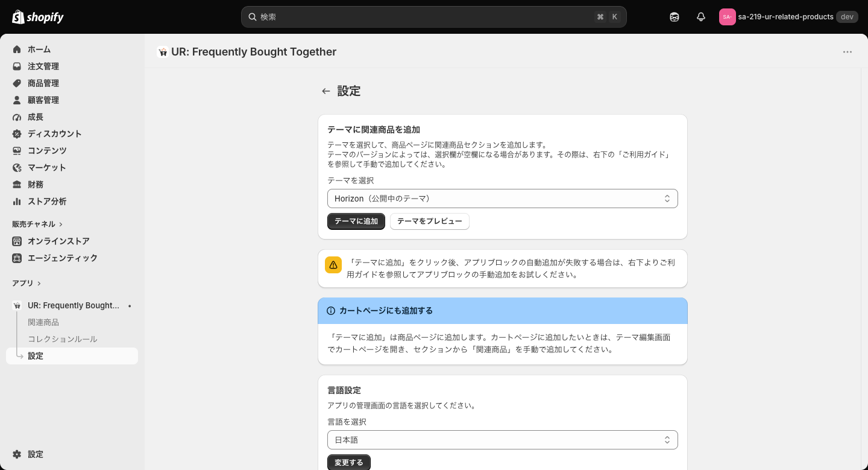This screenshot has width=868, height=470.
Task: Click the sa-219-ur-related-products store name
Action: click(x=785, y=17)
